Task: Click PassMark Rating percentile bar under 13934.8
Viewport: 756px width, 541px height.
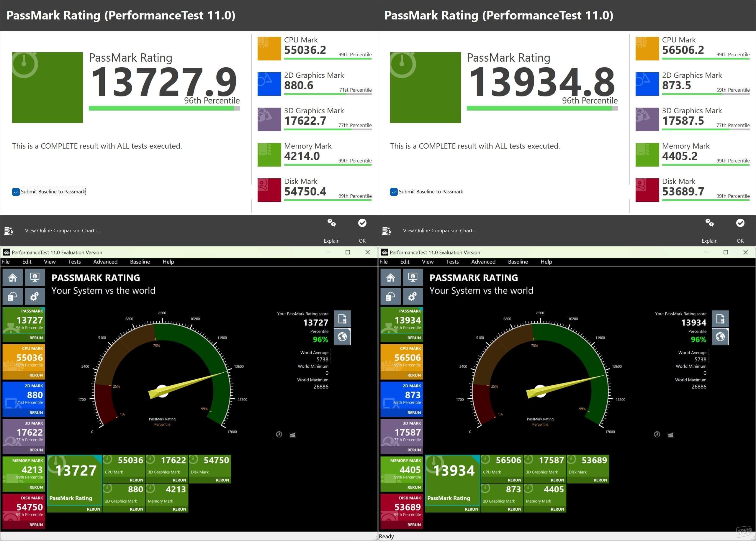Action: tap(542, 108)
